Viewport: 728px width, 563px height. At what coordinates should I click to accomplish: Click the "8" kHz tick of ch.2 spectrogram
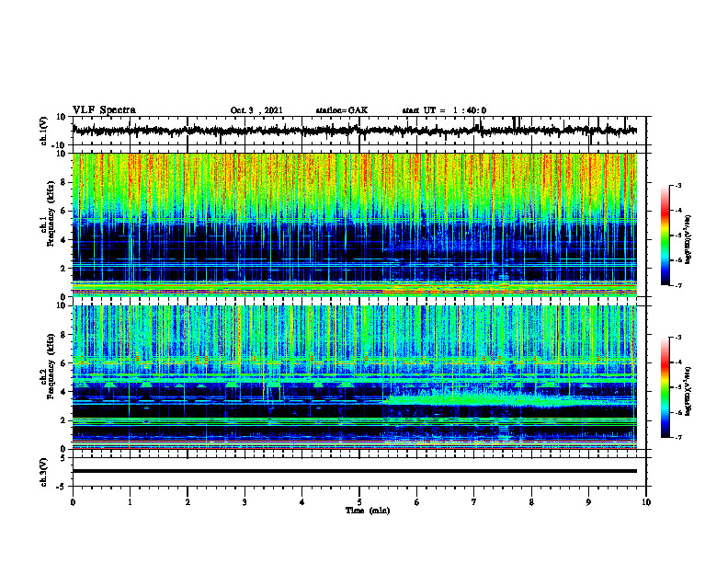click(x=64, y=335)
